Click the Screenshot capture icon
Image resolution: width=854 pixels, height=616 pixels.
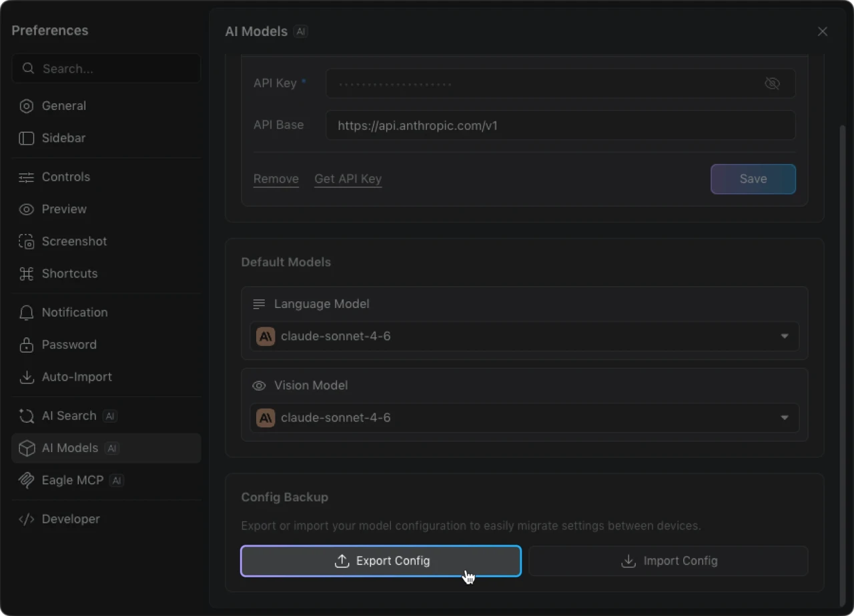click(x=27, y=241)
